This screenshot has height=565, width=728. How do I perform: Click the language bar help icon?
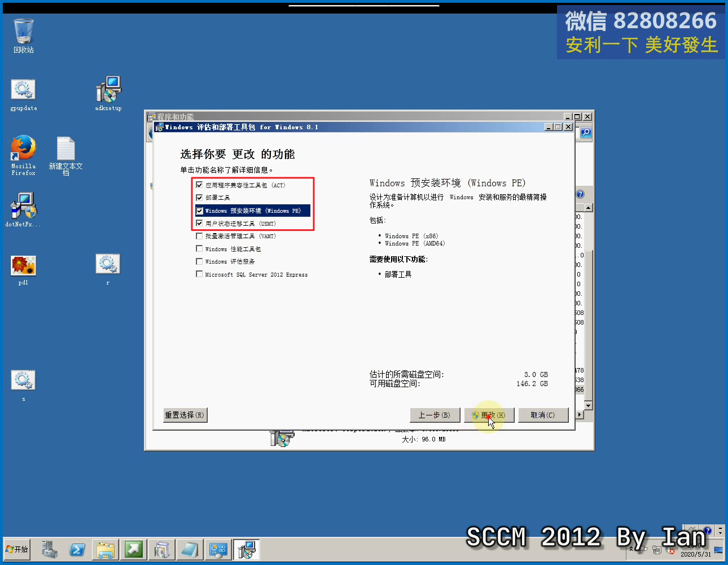[x=707, y=531]
